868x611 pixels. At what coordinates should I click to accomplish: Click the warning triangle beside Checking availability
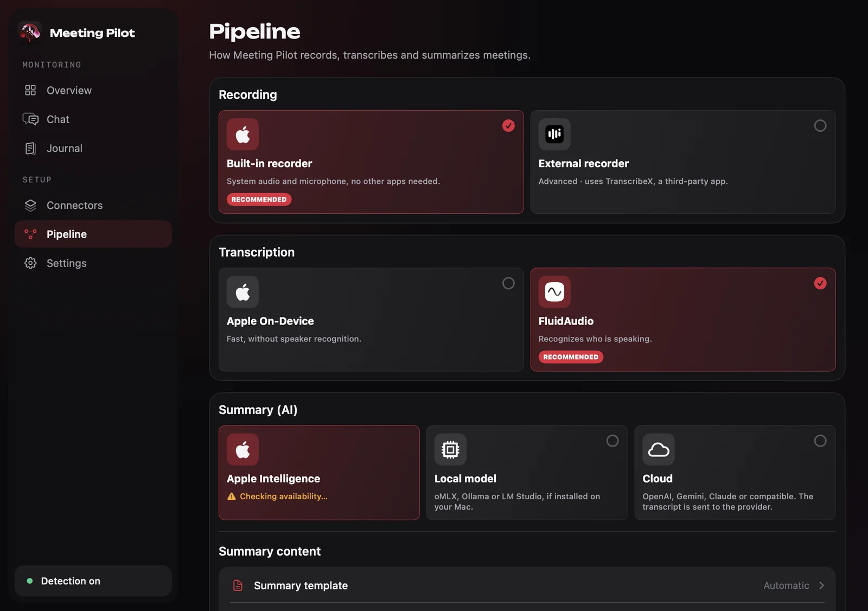click(x=232, y=497)
